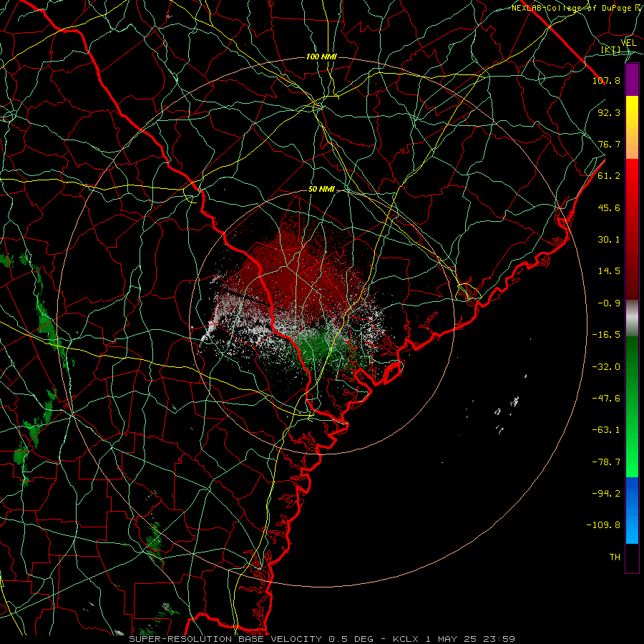Click the 92.3 legend value
The width and height of the screenshot is (644, 644).
(609, 112)
